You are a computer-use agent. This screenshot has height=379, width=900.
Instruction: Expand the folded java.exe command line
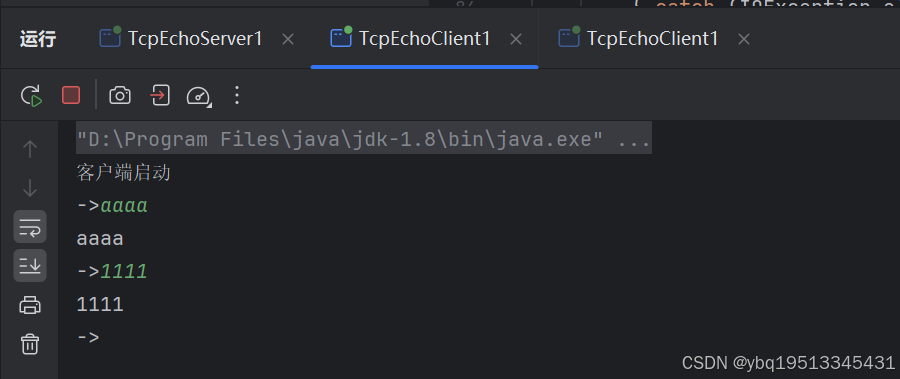click(634, 140)
